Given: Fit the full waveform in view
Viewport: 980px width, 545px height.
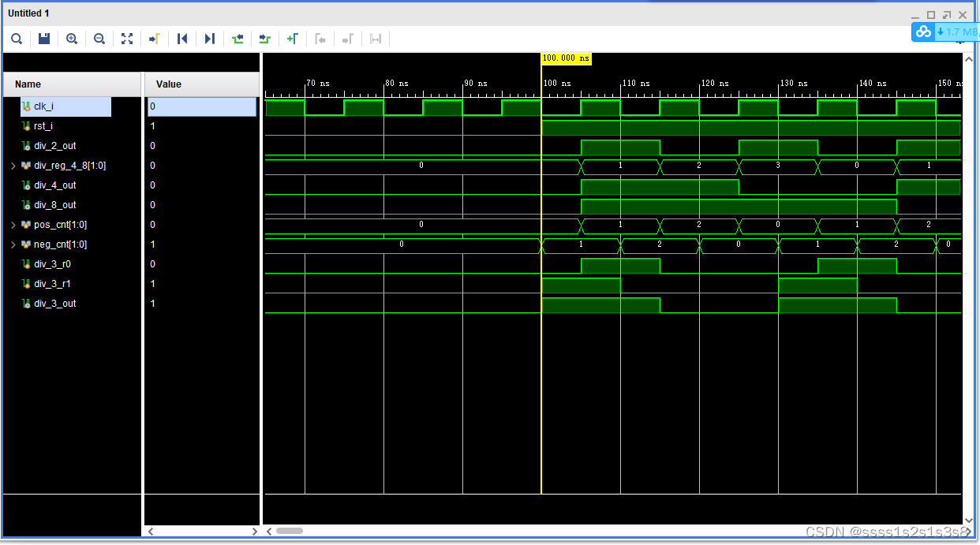Looking at the screenshot, I should [127, 39].
